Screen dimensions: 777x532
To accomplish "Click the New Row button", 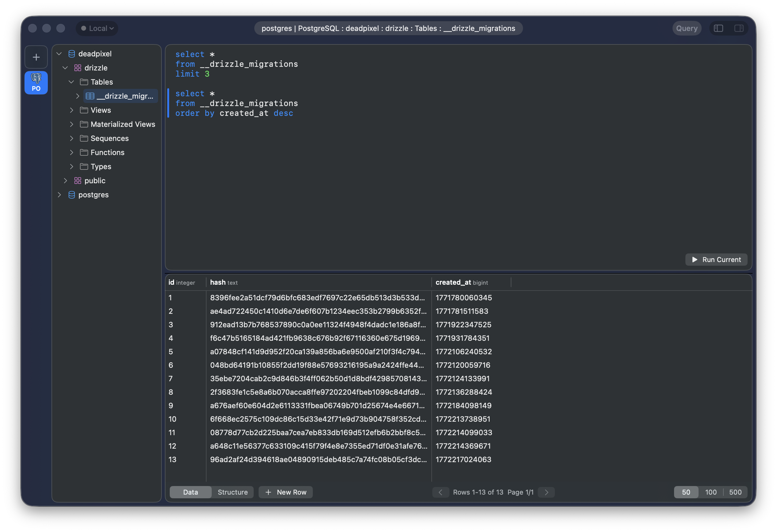I will [x=286, y=492].
